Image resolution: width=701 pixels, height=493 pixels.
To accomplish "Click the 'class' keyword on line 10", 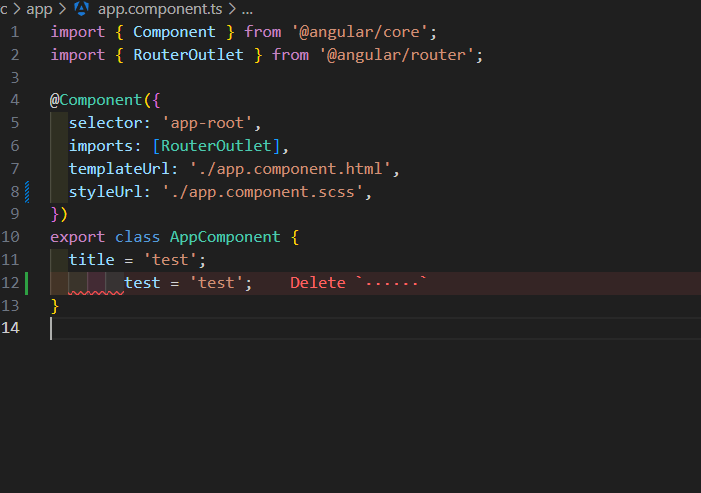I will point(137,237).
